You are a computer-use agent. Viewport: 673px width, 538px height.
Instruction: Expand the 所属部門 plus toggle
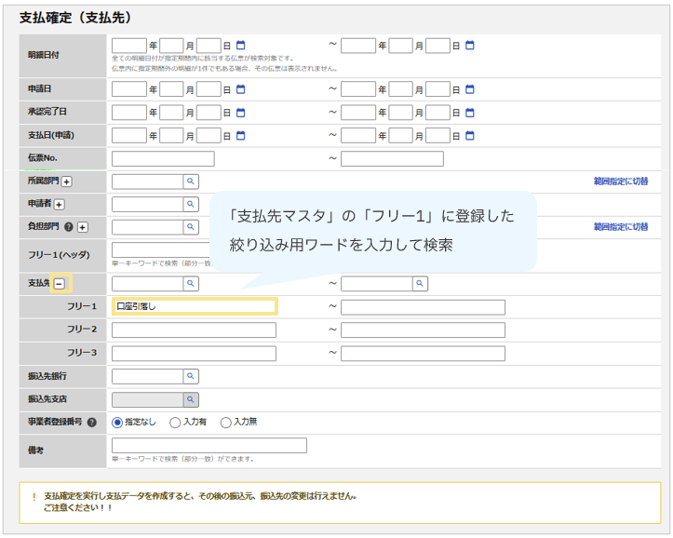click(67, 182)
